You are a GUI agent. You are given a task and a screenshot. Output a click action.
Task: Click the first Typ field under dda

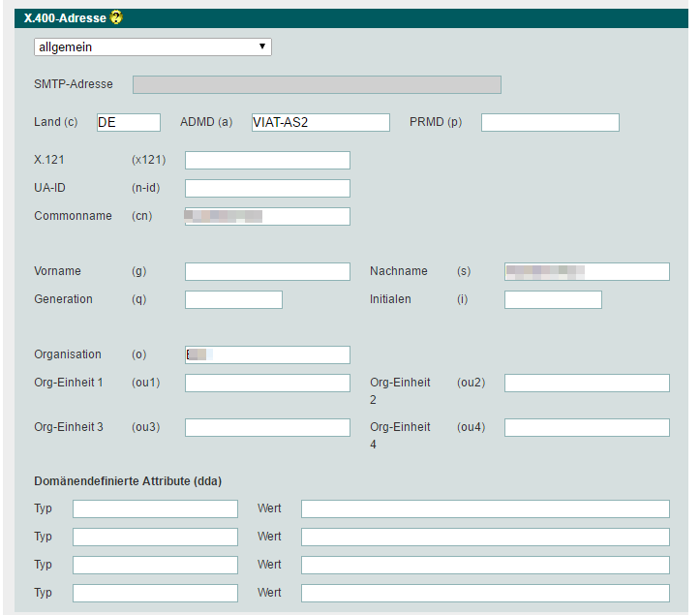[155, 508]
